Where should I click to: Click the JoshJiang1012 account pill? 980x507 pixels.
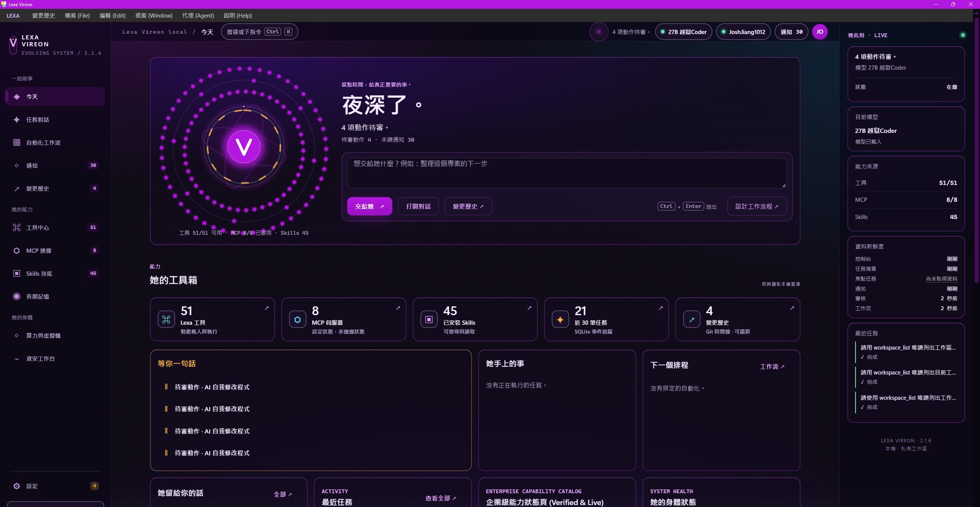point(743,32)
